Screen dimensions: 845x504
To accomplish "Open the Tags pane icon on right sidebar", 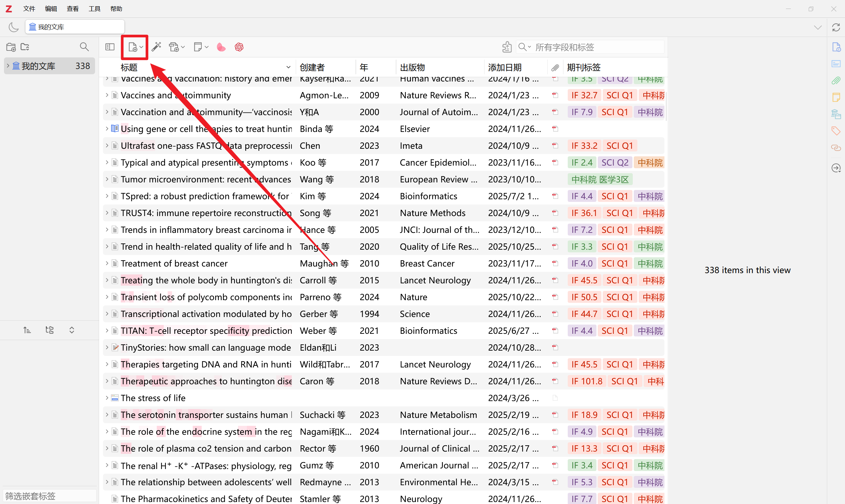I will [x=836, y=131].
